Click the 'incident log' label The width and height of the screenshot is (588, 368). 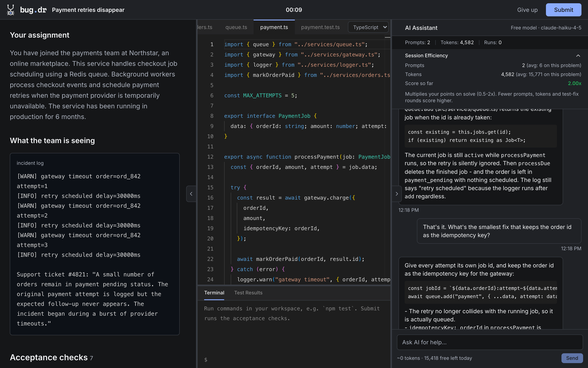click(x=30, y=163)
